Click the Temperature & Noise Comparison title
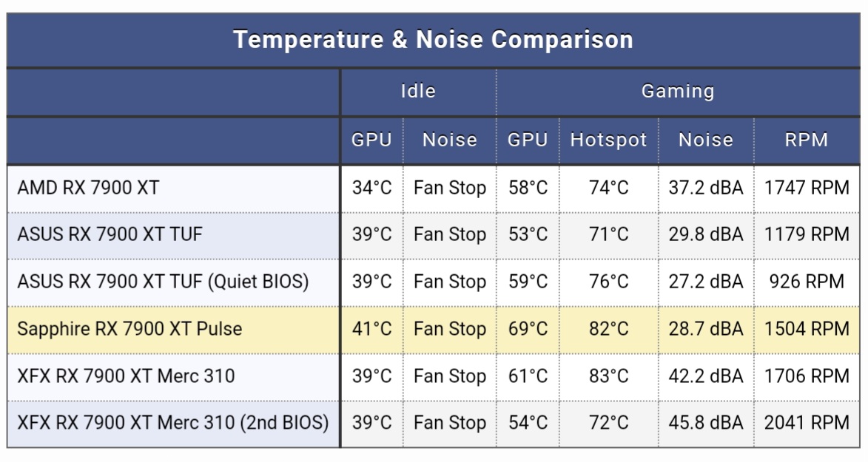 433,40
